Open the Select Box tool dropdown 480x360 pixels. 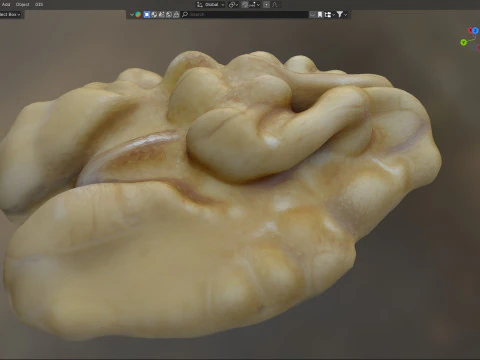[x=11, y=14]
